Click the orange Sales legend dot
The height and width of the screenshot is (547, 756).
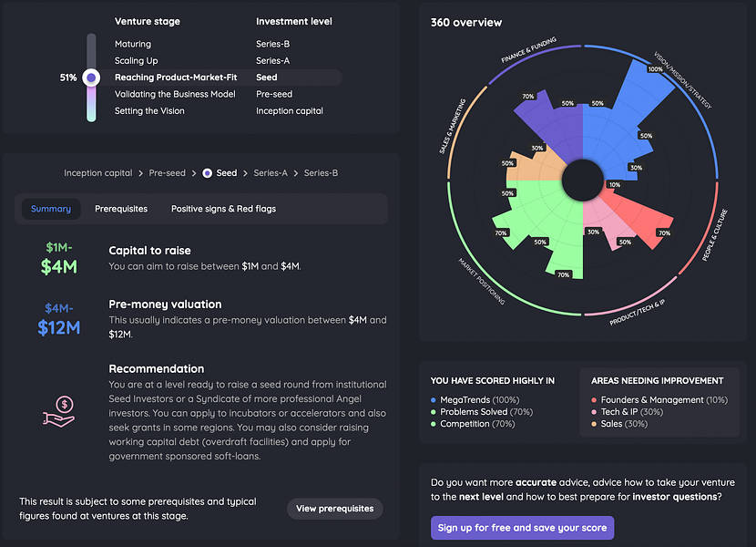pos(594,424)
